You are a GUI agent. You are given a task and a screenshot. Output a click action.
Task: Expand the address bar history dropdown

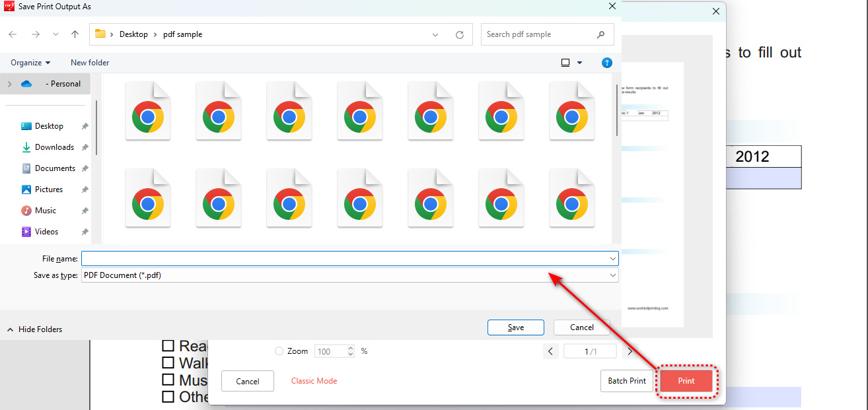(435, 34)
